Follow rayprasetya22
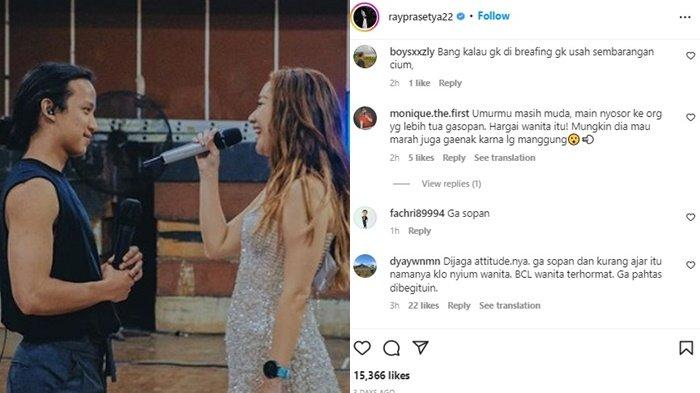This screenshot has height=393, width=700. click(x=493, y=16)
